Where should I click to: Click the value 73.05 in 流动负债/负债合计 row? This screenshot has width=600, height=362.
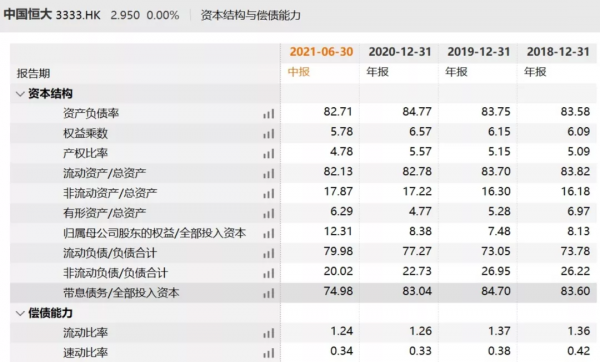tap(496, 251)
